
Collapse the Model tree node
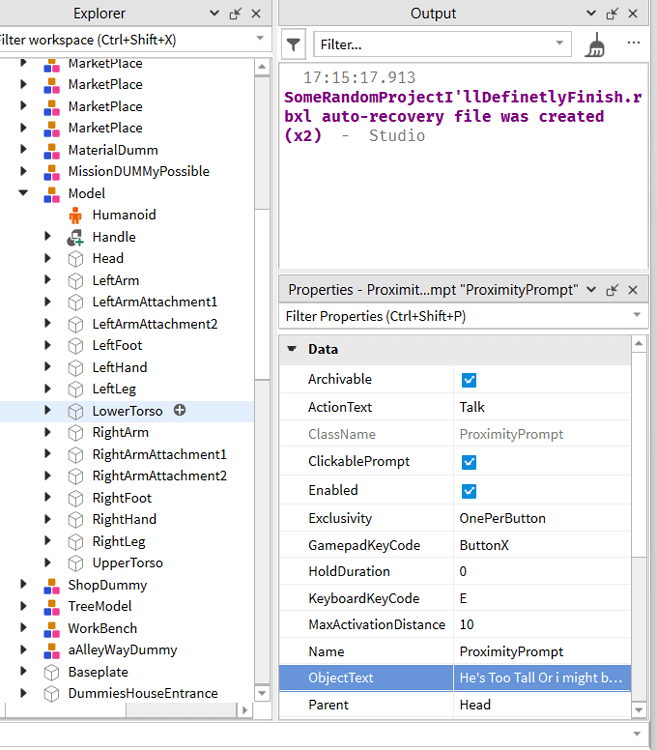(x=23, y=193)
